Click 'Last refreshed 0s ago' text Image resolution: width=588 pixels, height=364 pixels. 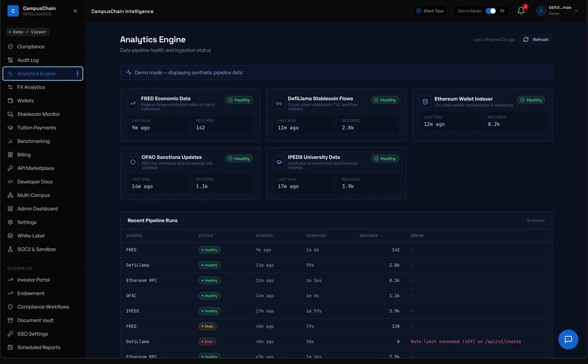(494, 39)
